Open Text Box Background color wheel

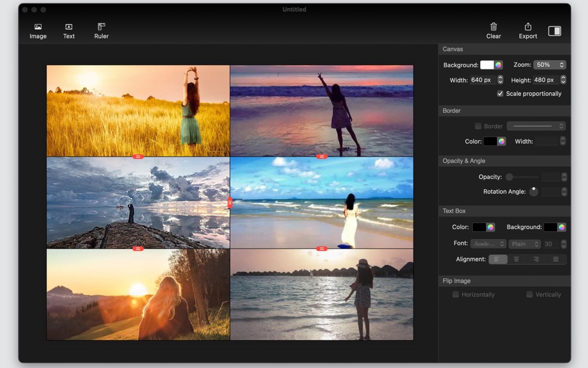coord(561,227)
